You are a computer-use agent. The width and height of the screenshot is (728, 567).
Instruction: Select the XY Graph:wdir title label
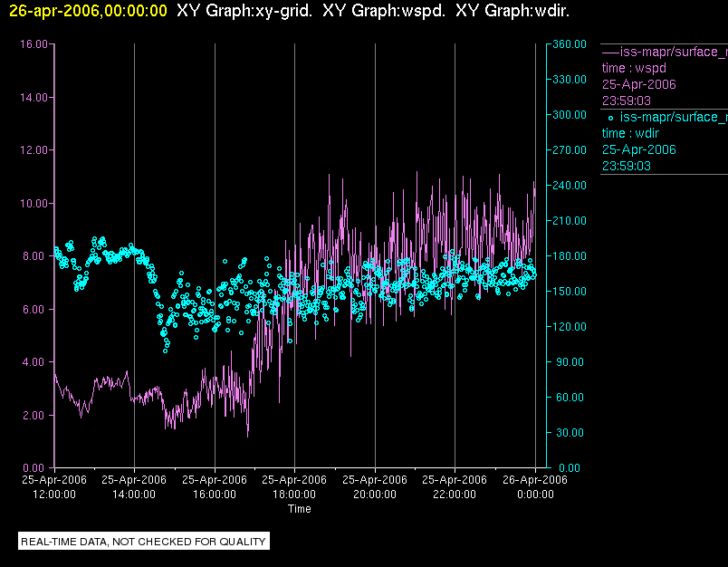click(512, 11)
